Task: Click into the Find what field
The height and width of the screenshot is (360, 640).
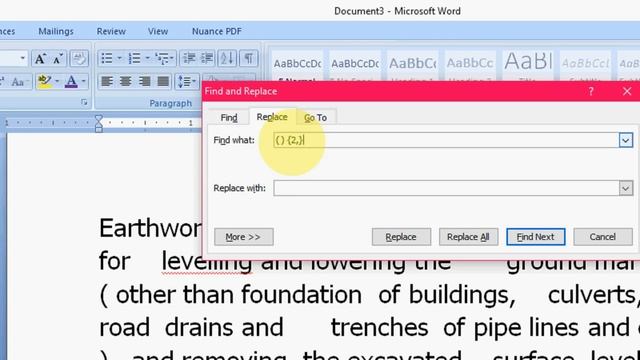Action: (446, 140)
